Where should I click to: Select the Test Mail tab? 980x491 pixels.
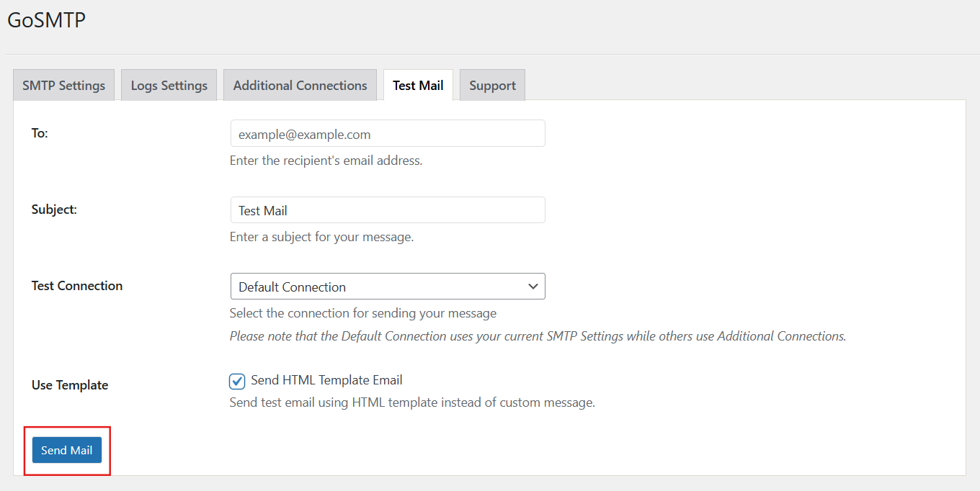coord(418,85)
